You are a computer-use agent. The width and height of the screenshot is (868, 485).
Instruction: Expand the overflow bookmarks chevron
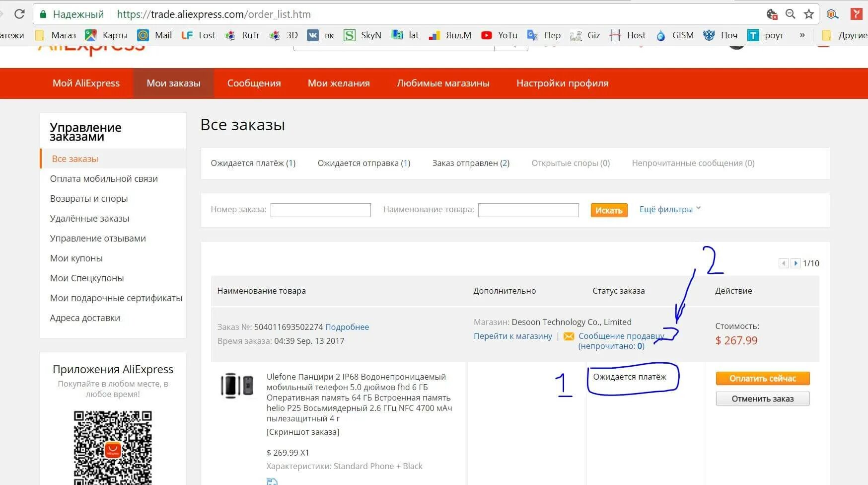(x=801, y=35)
